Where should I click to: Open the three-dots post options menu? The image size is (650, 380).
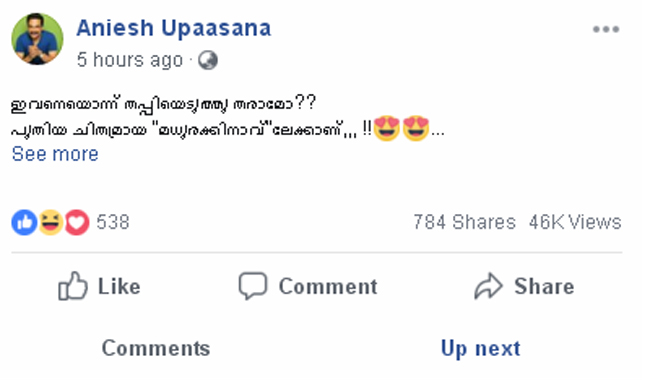[606, 29]
